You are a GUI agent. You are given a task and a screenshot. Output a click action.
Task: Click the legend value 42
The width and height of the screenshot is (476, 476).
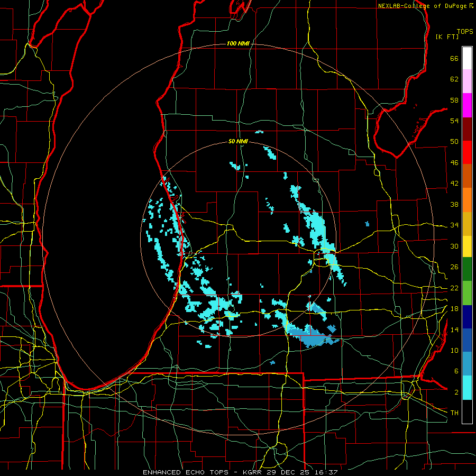[454, 184]
